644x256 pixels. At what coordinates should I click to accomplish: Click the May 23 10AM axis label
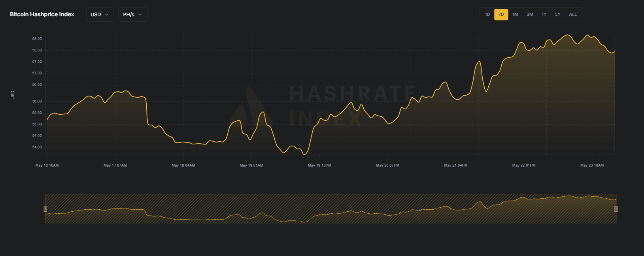tap(592, 165)
